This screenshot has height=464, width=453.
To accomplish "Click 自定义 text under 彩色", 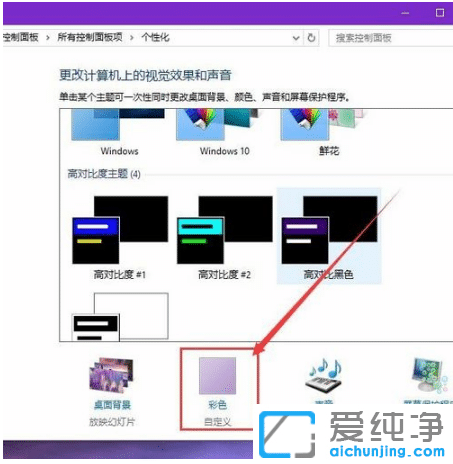I will [x=217, y=422].
